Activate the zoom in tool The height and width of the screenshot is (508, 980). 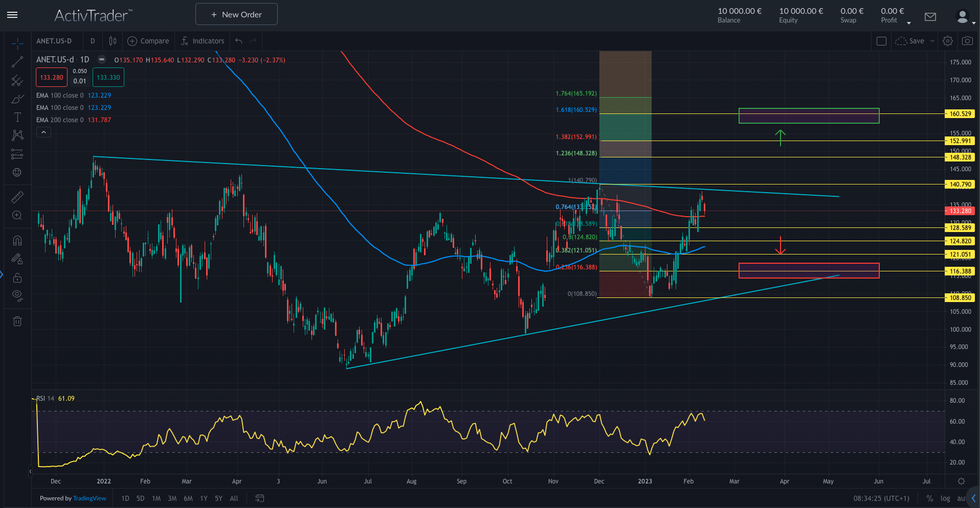coord(17,216)
